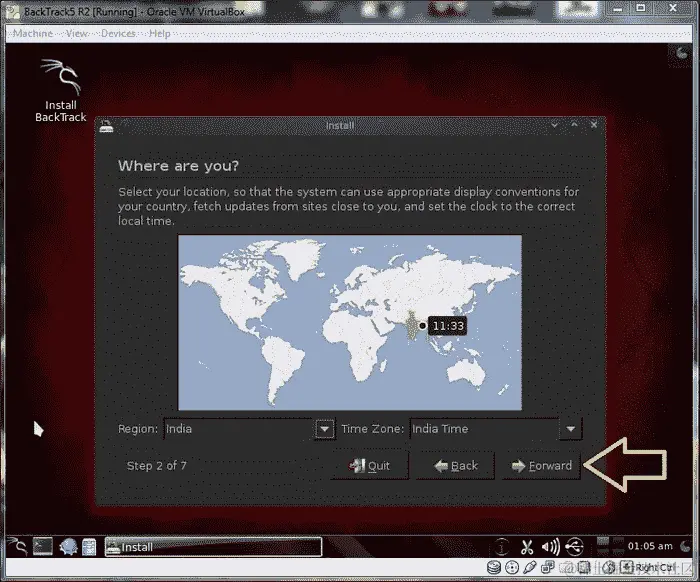Open the VirtualBox Devices menu
Viewport: 700px width, 582px height.
118,33
